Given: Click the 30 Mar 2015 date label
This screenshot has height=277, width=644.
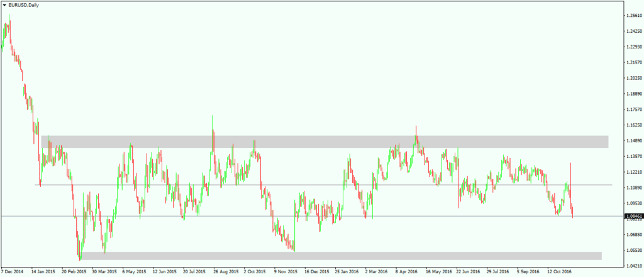Looking at the screenshot, I should (105, 272).
